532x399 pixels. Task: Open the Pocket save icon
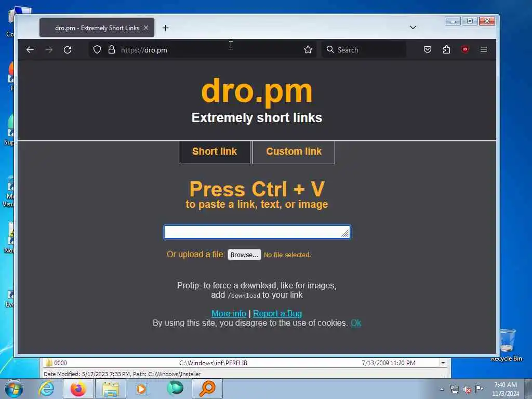[x=428, y=49]
